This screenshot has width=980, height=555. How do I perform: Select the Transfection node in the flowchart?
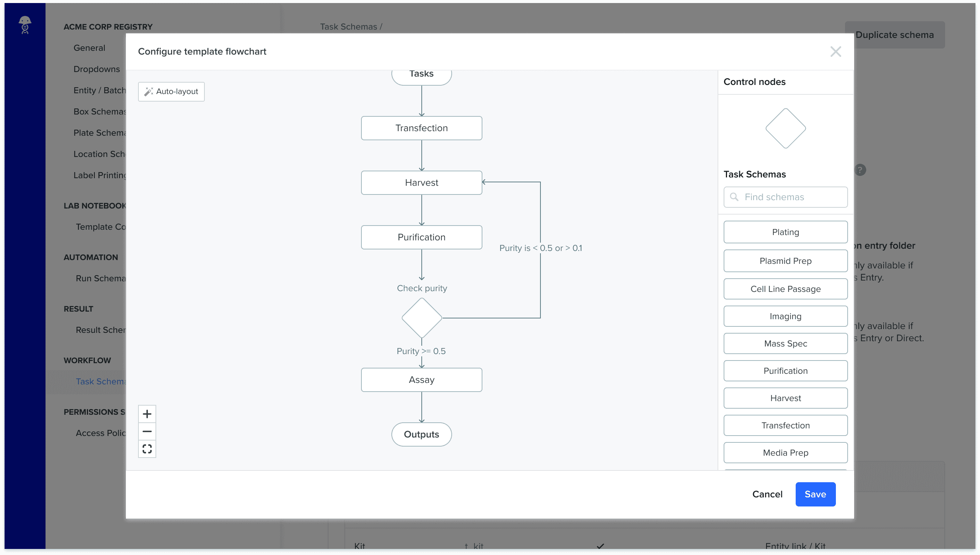421,128
